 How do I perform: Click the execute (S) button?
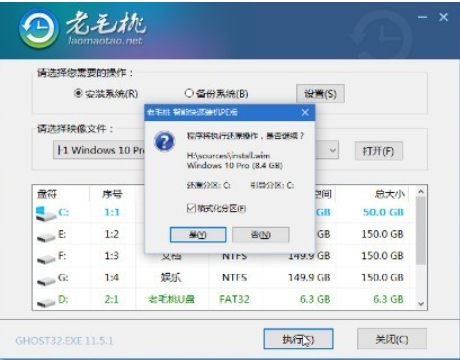[x=298, y=339]
